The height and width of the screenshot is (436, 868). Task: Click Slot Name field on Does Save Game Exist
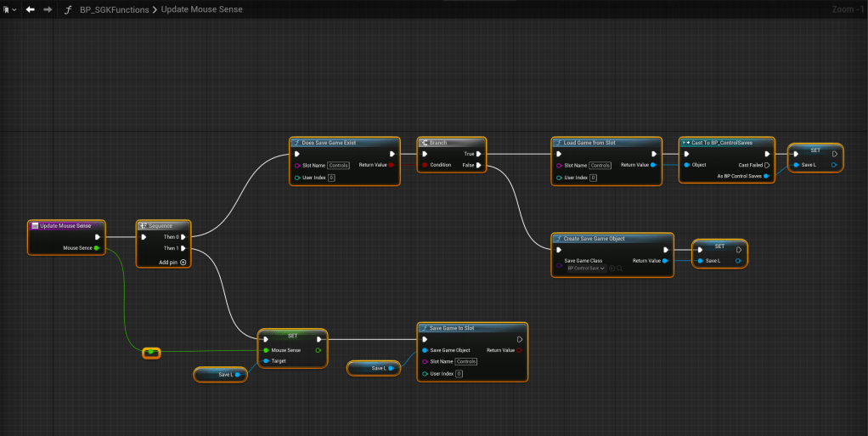click(338, 165)
